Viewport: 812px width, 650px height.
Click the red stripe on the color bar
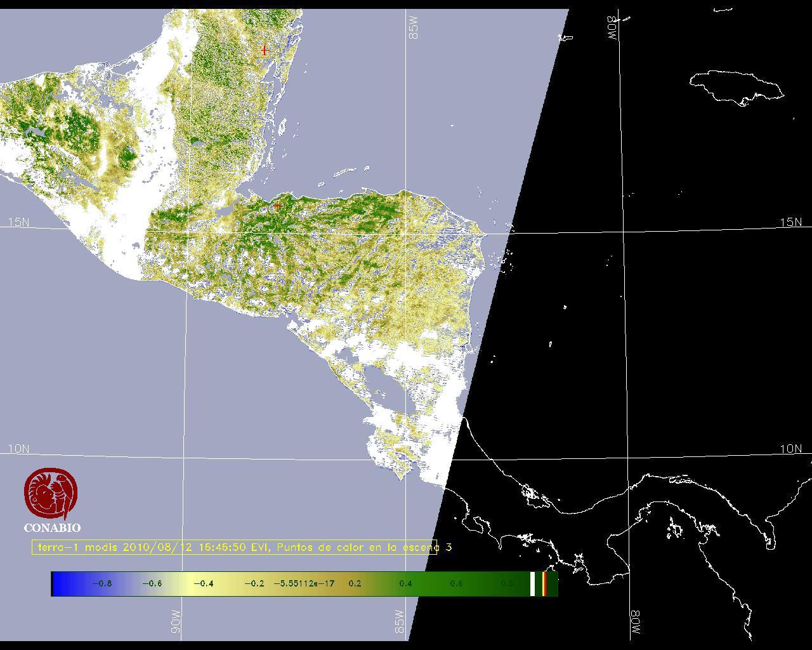[x=544, y=584]
